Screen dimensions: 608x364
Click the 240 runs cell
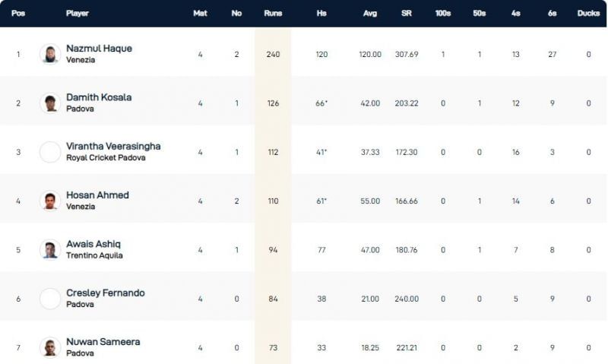tap(273, 55)
